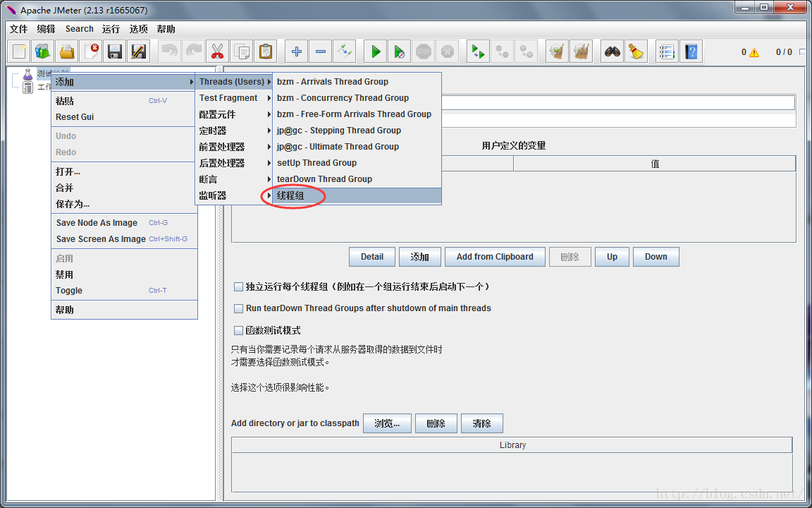
Task: Click the 值 column header
Action: coord(655,164)
